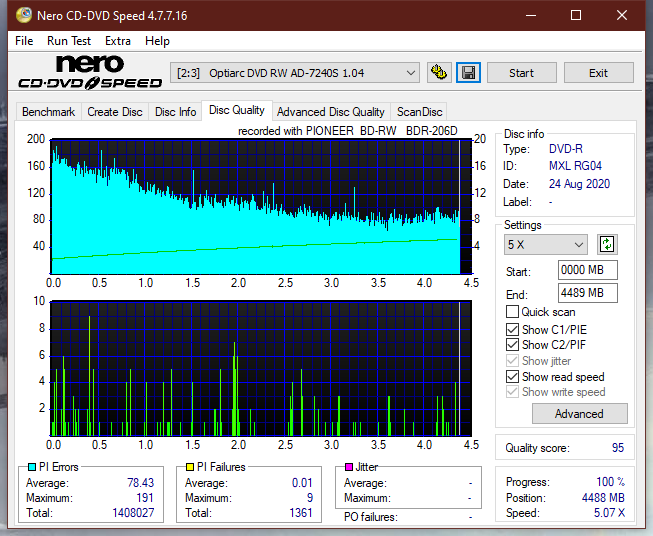
Task: Open the 5 X speed dropdown
Action: coord(546,244)
